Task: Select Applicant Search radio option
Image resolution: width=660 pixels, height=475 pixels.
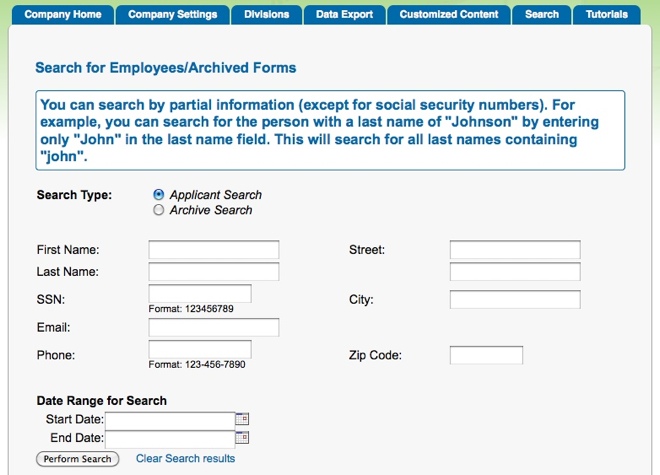Action: 159,195
